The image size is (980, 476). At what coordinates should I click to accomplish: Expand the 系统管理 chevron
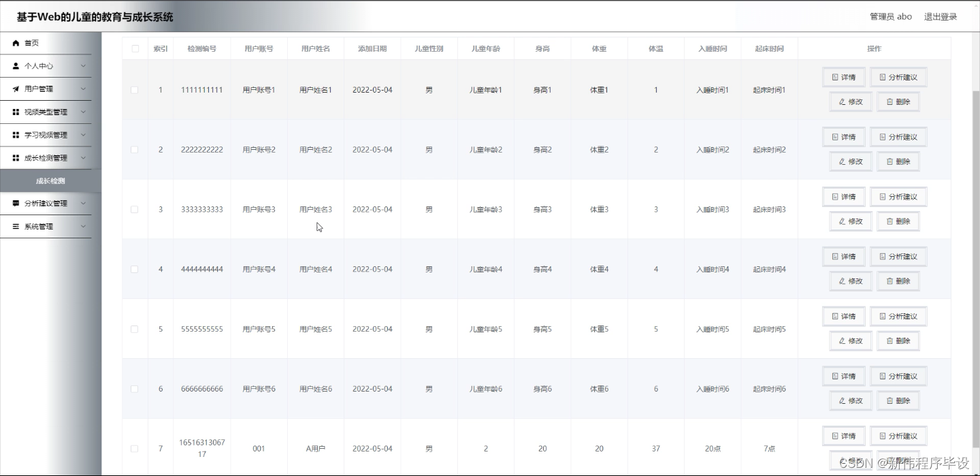click(83, 226)
